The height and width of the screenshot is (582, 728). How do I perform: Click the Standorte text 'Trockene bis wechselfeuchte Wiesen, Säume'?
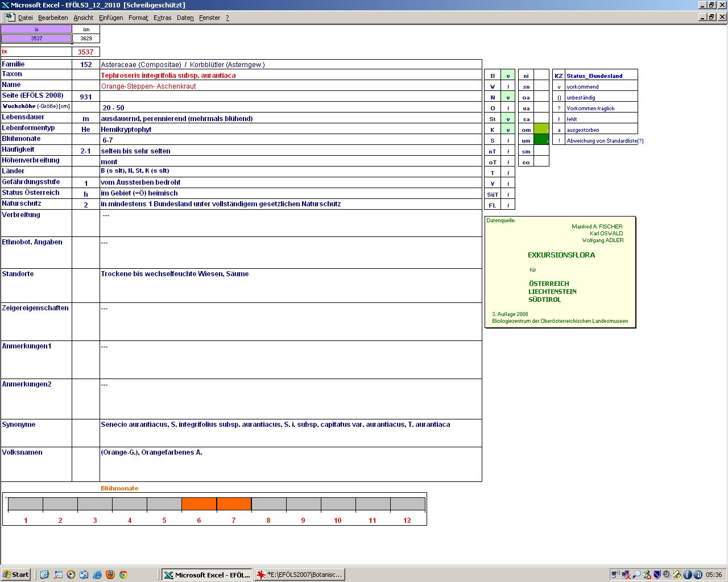point(175,273)
